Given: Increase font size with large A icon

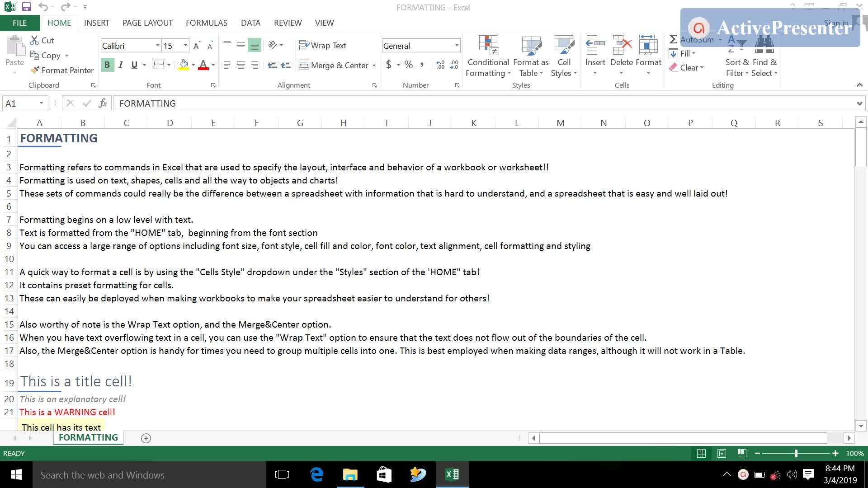Looking at the screenshot, I should (x=197, y=46).
